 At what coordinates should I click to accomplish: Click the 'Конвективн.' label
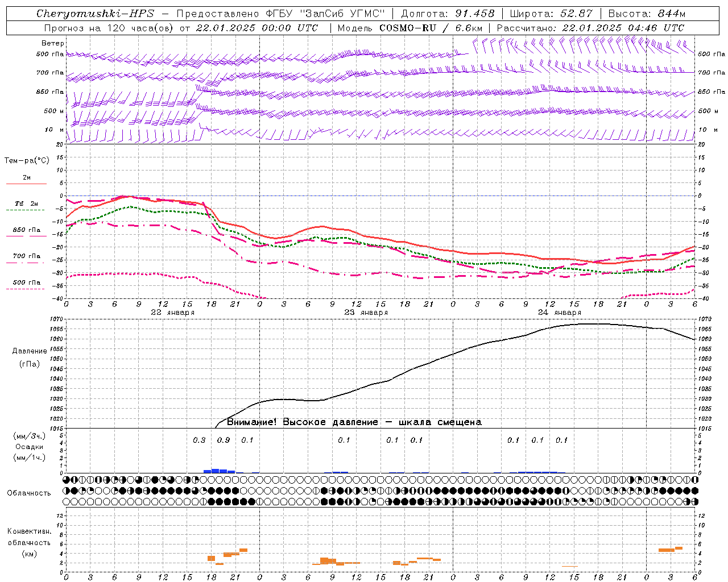point(29,531)
